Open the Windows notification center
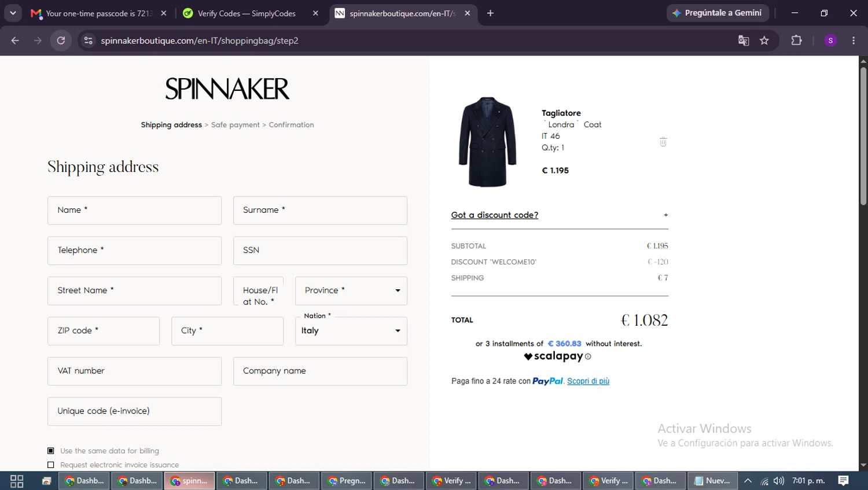This screenshot has width=868, height=490. [844, 481]
